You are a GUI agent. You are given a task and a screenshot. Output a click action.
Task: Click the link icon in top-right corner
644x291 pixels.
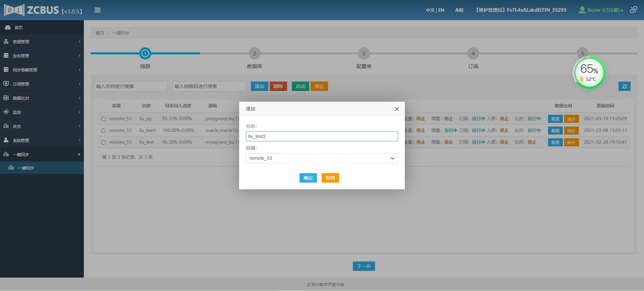[x=633, y=10]
